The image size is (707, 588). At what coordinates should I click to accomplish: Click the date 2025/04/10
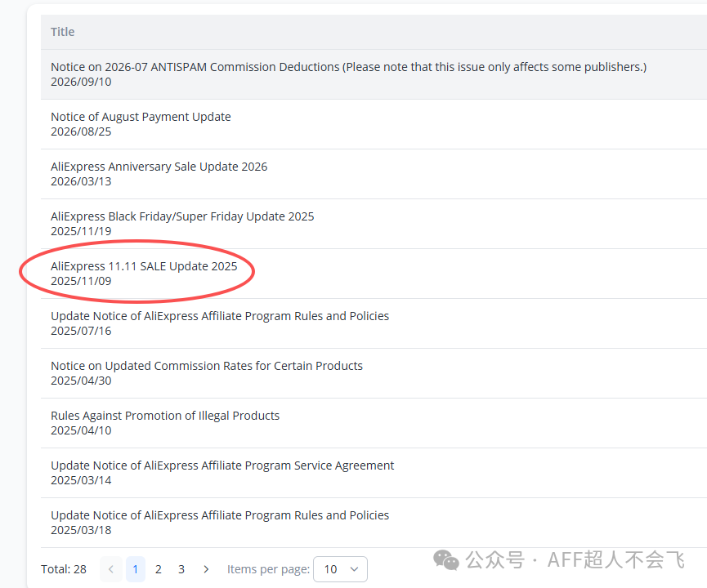coord(81,430)
